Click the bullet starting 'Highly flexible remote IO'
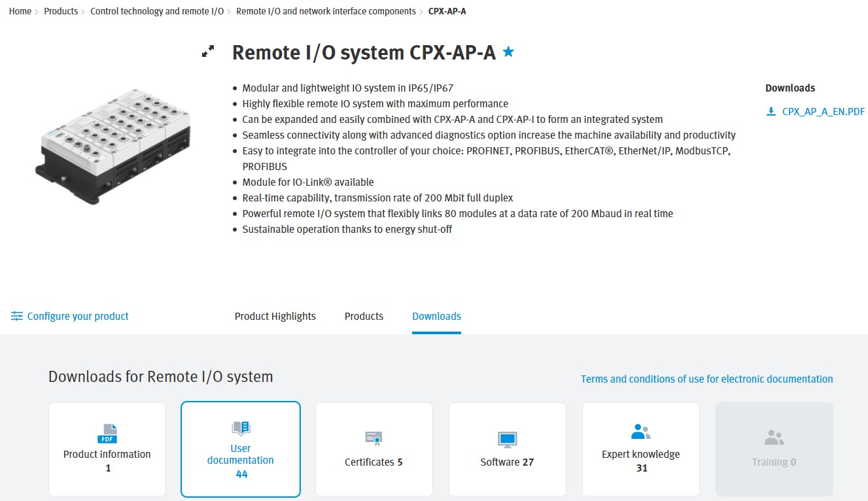Screen dimensions: 868x501 [375, 103]
